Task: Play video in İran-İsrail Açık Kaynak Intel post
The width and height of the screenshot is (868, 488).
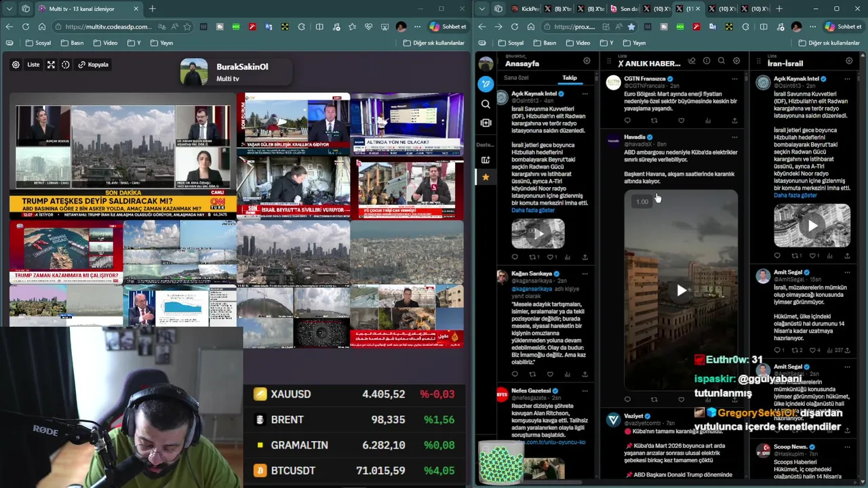Action: click(812, 226)
